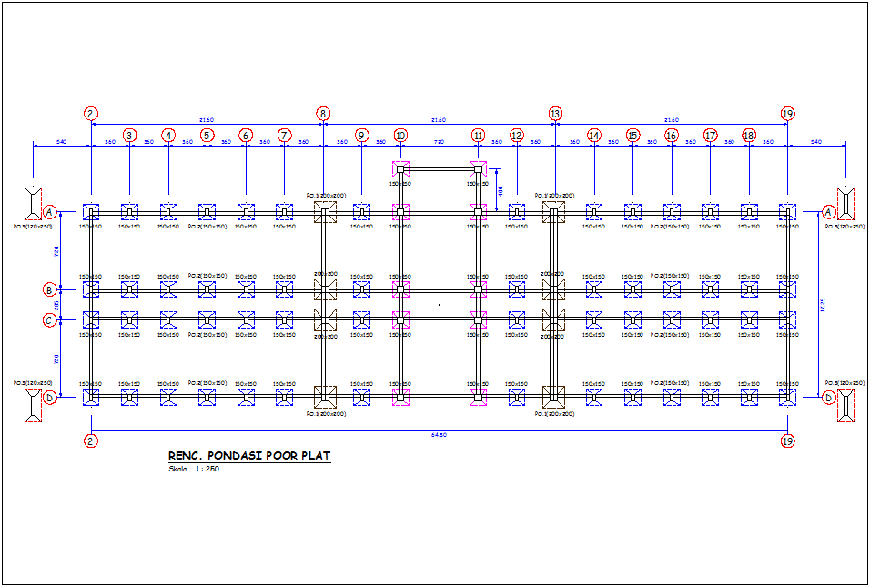This screenshot has width=870, height=588.
Task: Click grid bubble 10 above the plan
Action: coord(400,136)
